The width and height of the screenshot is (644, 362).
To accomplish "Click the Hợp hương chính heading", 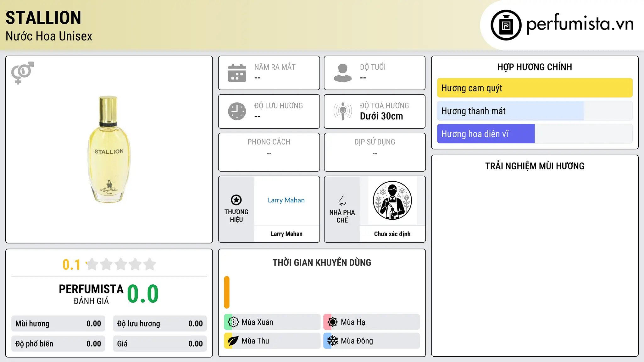I will tap(535, 67).
